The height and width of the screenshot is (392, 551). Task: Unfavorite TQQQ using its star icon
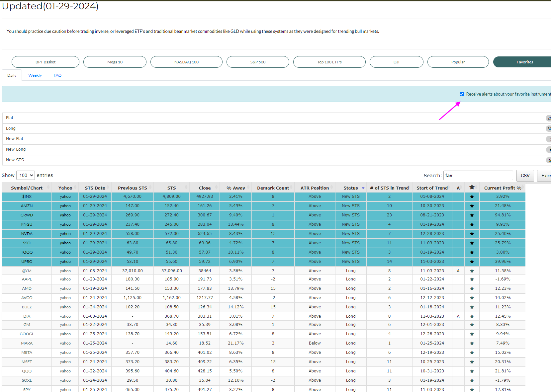[472, 252]
